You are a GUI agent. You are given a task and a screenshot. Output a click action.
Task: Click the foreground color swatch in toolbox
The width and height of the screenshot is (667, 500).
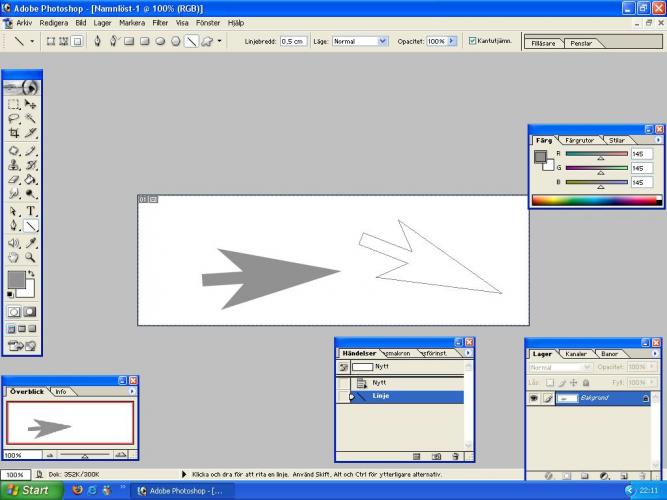[x=16, y=280]
